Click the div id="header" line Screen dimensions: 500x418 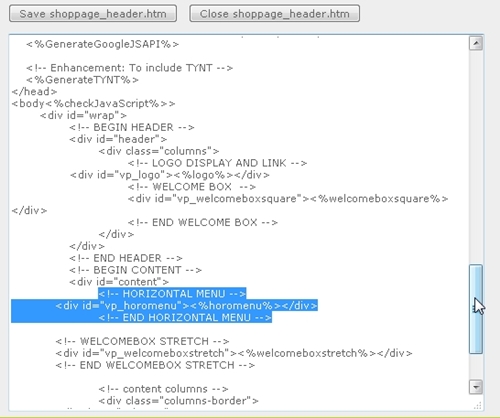[x=118, y=139]
